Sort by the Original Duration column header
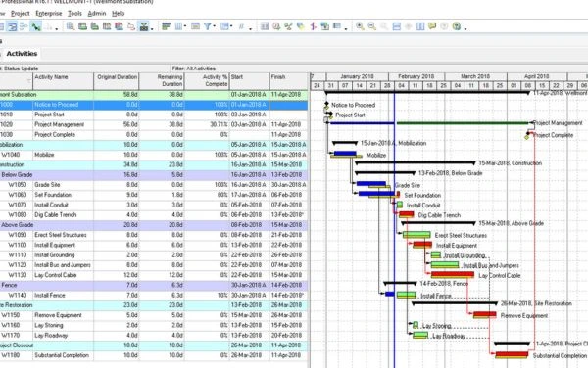 click(x=117, y=81)
